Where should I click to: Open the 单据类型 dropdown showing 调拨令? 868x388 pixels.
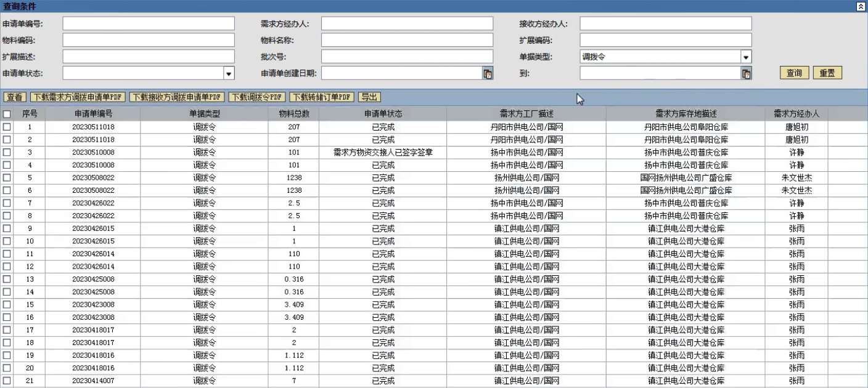click(x=746, y=57)
